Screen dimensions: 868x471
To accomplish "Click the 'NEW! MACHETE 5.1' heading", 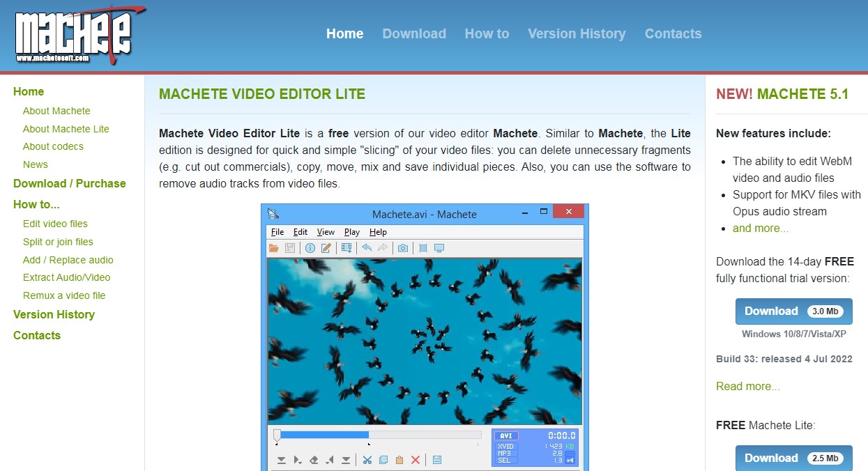I will pyautogui.click(x=782, y=94).
